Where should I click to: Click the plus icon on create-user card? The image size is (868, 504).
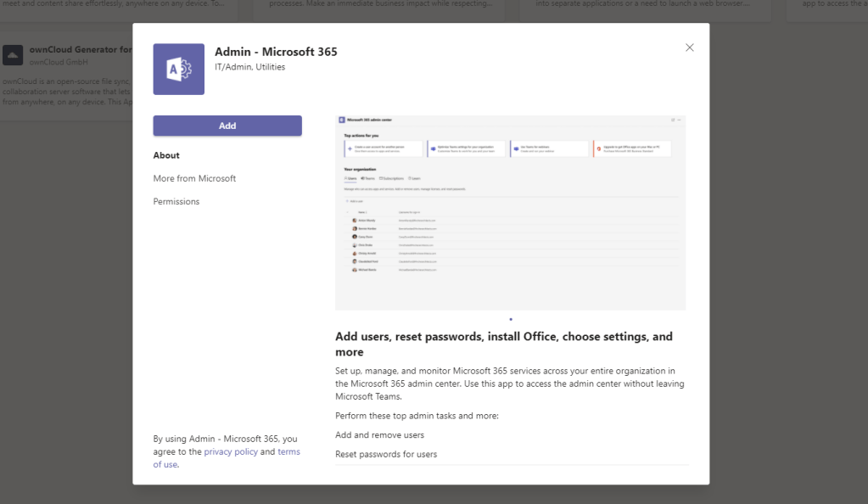click(350, 149)
